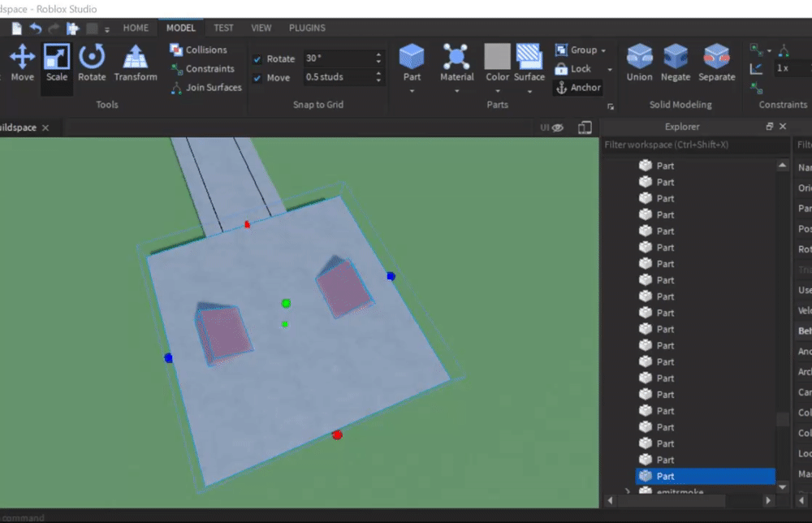The width and height of the screenshot is (812, 523).
Task: Expand the emitsmoke tree item
Action: pyautogui.click(x=628, y=491)
